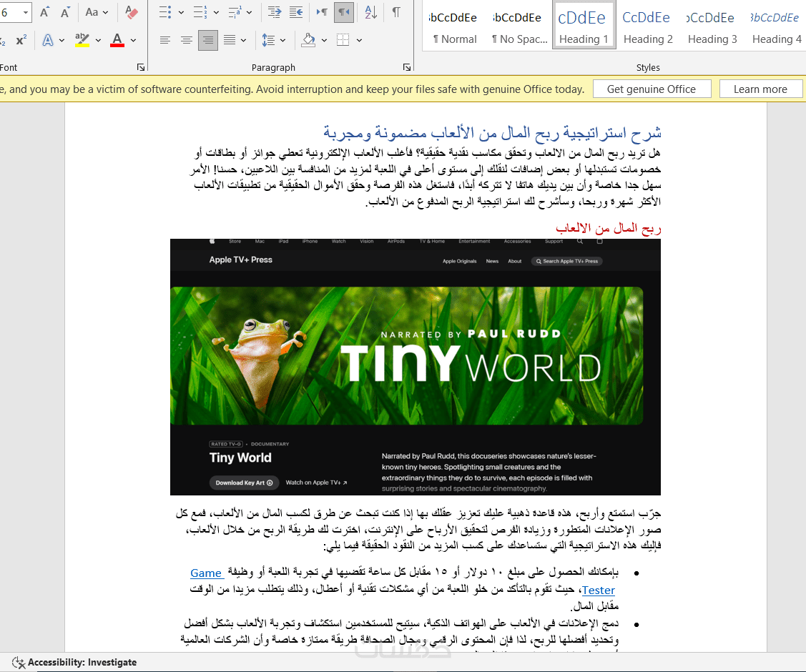Click the Learn more button
Screen dimensions: 806x672
(x=760, y=89)
